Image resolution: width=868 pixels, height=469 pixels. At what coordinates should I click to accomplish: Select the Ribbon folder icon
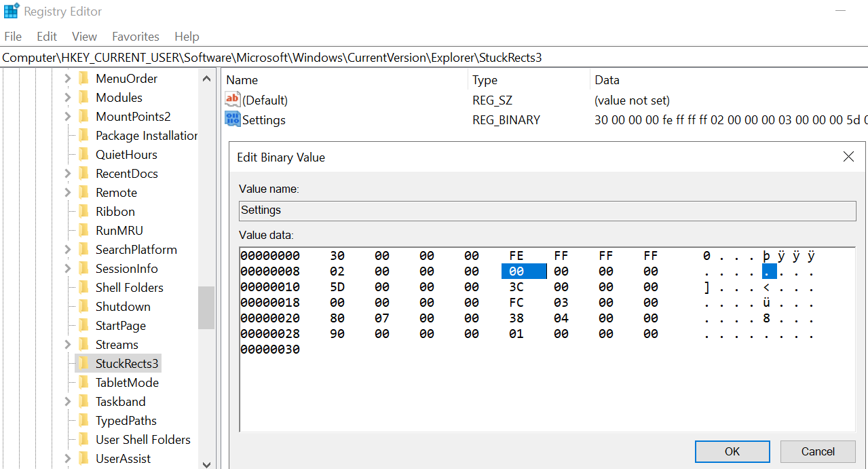click(x=84, y=212)
